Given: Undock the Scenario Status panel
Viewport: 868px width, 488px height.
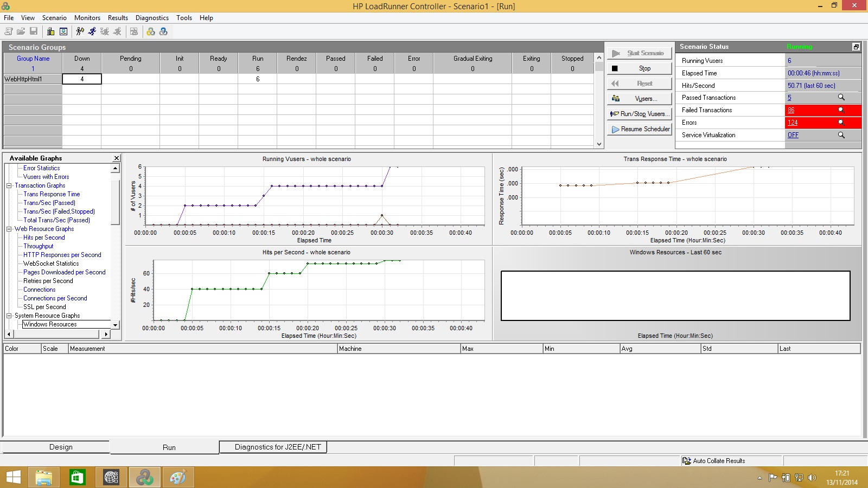Looking at the screenshot, I should click(x=856, y=47).
